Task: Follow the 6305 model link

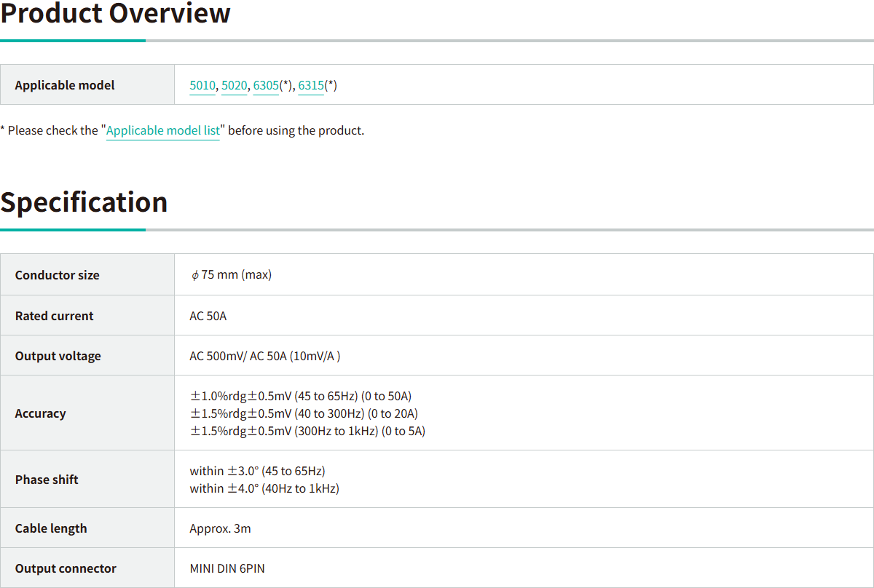Action: [x=266, y=86]
